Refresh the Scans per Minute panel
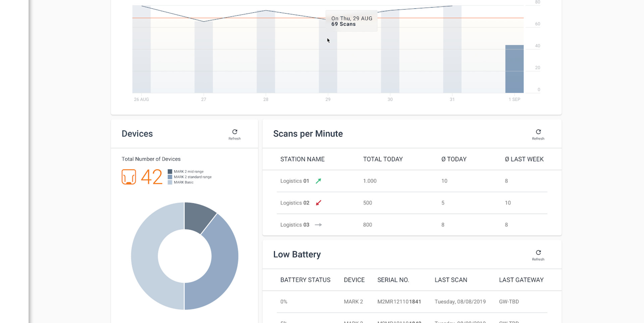This screenshot has width=644, height=323. 538,134
